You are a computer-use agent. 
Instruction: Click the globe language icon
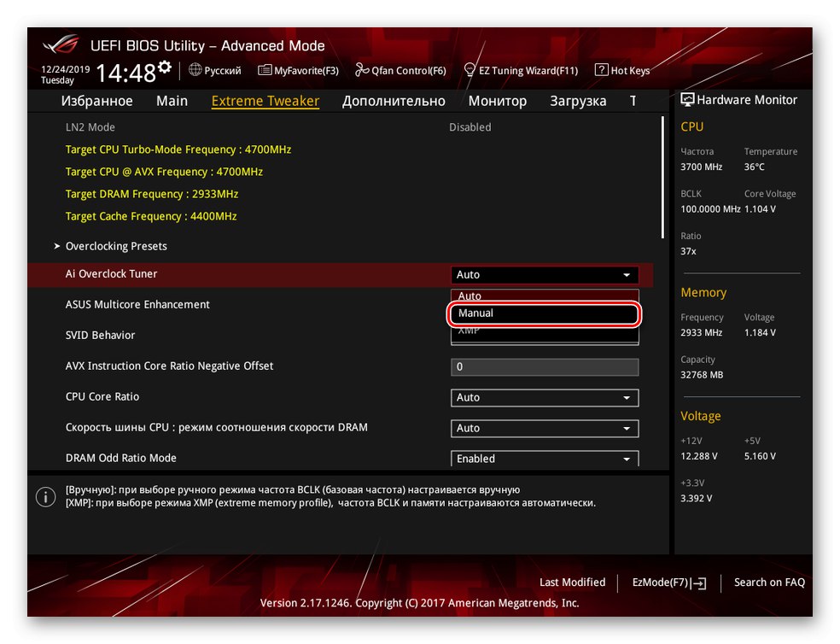[x=195, y=70]
